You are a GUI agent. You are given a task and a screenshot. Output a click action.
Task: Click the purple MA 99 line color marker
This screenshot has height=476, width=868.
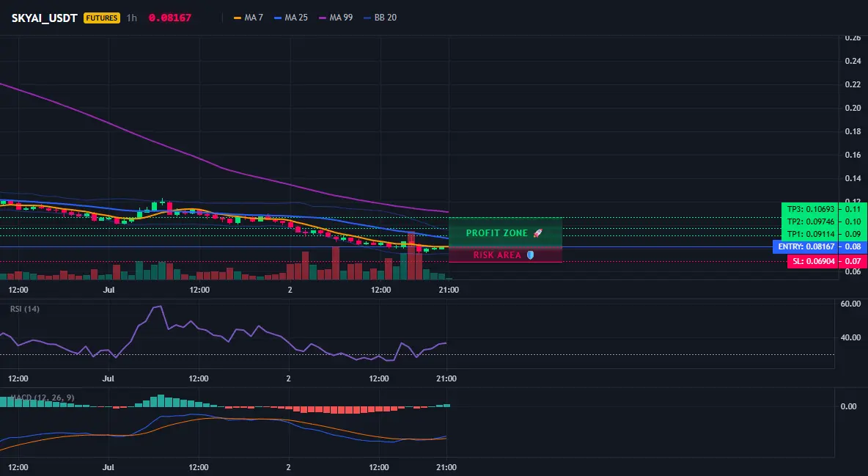tap(323, 18)
